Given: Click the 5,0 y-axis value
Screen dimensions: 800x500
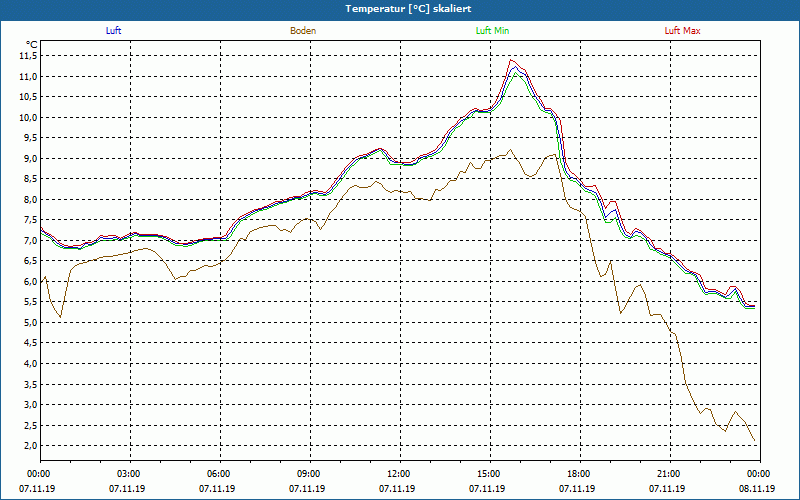Looking at the screenshot, I should [30, 322].
